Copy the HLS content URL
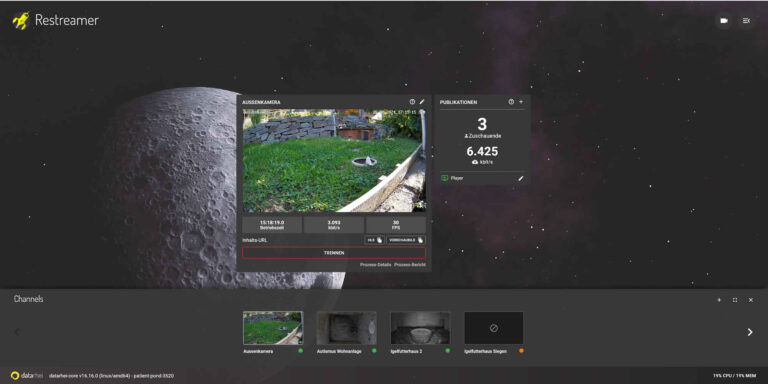Image resolution: width=768 pixels, height=384 pixels. 374,240
